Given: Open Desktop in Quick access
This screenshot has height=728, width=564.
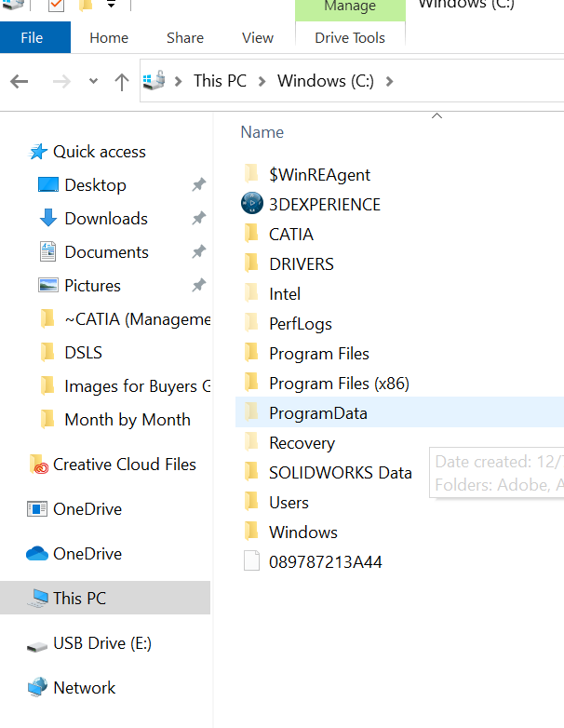Looking at the screenshot, I should [x=95, y=185].
